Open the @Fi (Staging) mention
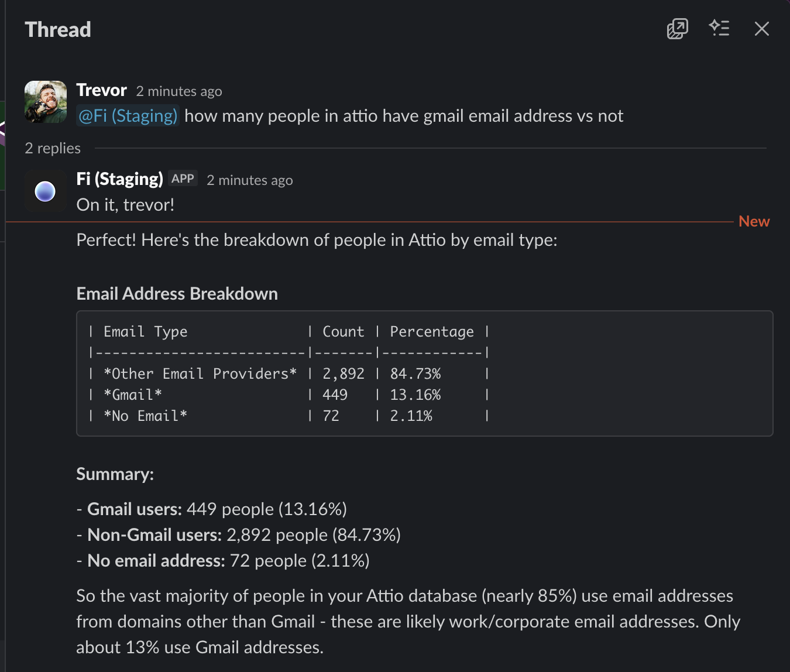The height and width of the screenshot is (672, 790). coord(127,115)
